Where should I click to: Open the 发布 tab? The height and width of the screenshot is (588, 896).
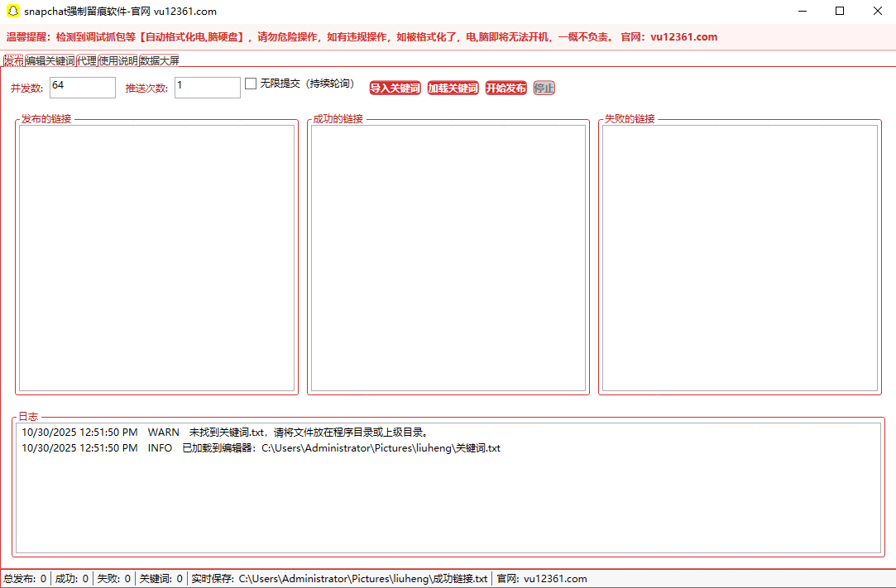[13, 60]
